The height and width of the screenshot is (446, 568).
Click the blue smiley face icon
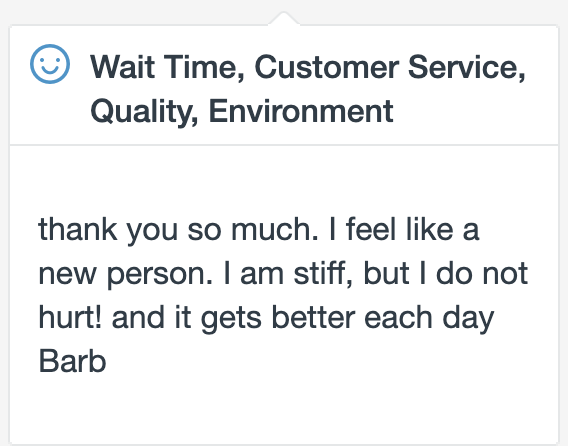coord(50,64)
